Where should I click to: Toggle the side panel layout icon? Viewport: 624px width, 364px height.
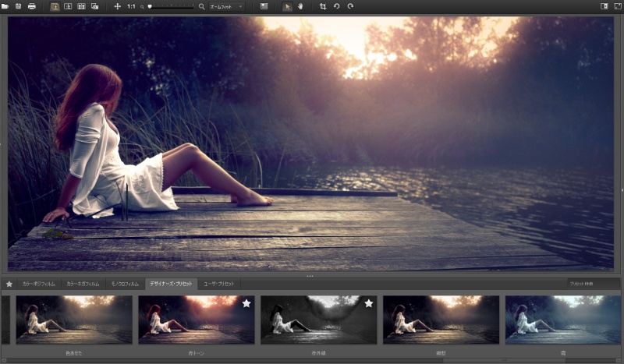coord(604,6)
